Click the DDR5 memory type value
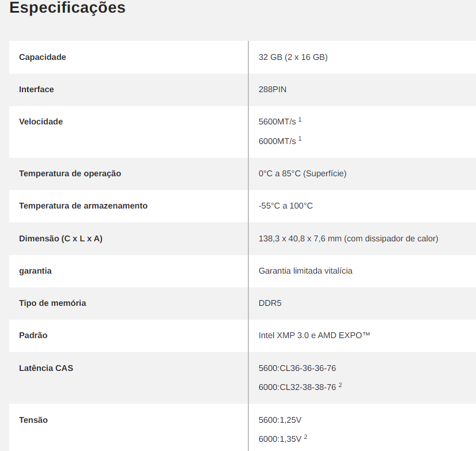Viewport: 476px width, 451px height. click(x=270, y=303)
